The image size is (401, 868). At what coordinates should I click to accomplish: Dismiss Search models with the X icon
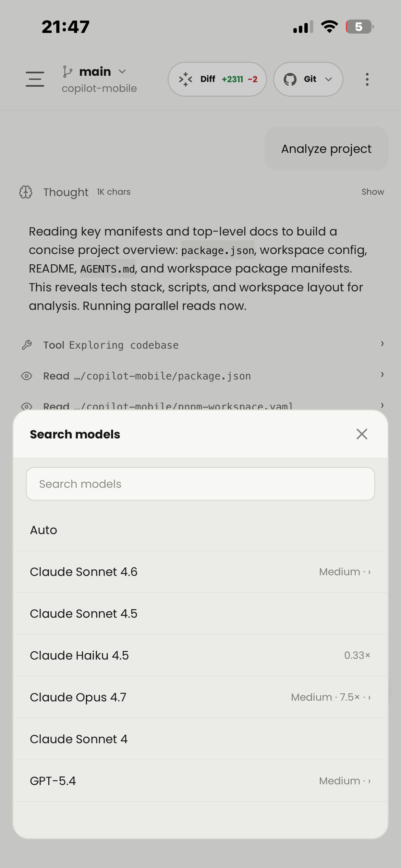coord(362,434)
